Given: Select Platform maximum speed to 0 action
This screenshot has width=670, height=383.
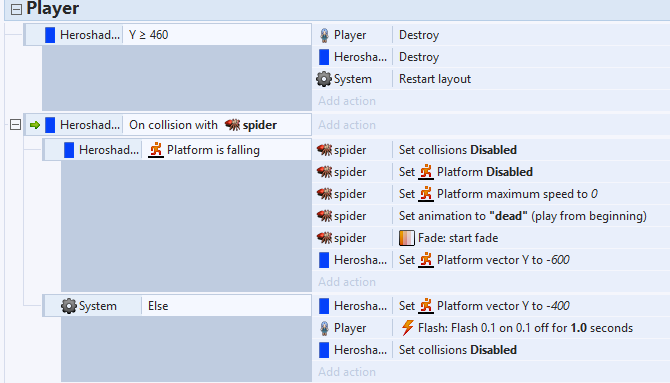Looking at the screenshot, I should click(491, 194).
